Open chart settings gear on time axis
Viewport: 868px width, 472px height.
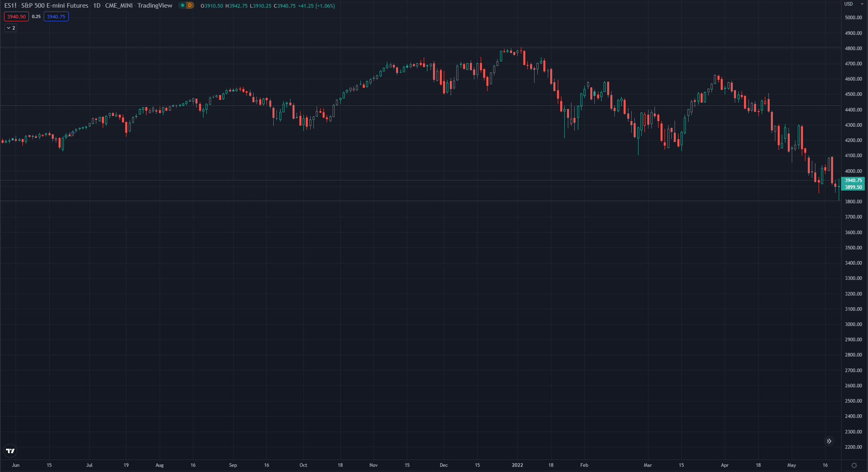tap(854, 465)
